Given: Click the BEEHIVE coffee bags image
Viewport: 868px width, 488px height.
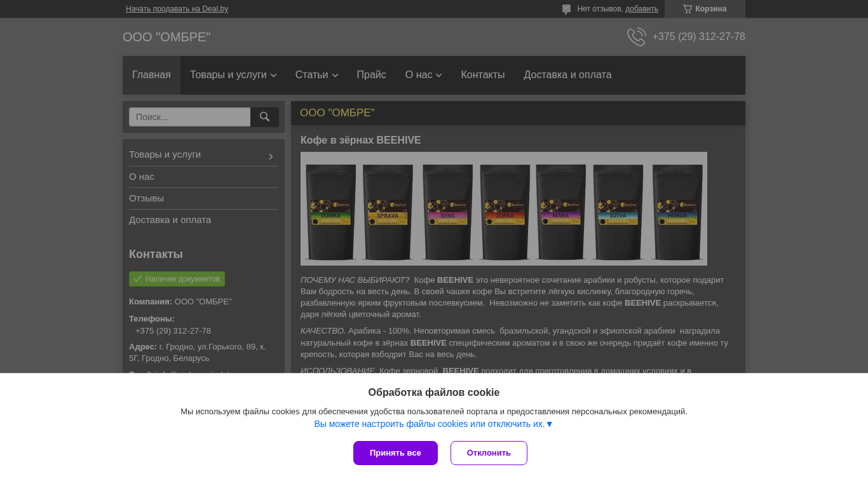Looking at the screenshot, I should point(504,208).
